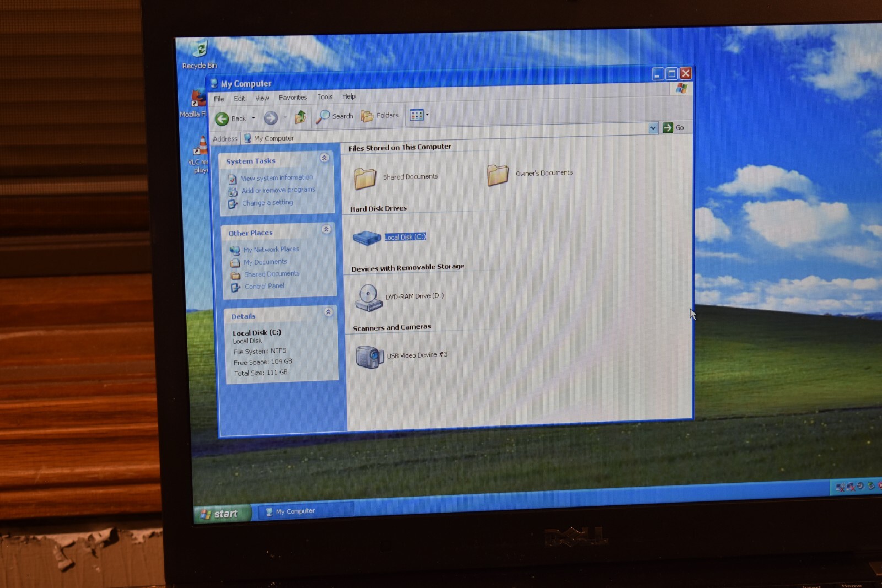Select the Local Disk (C:) drive icon

[367, 238]
